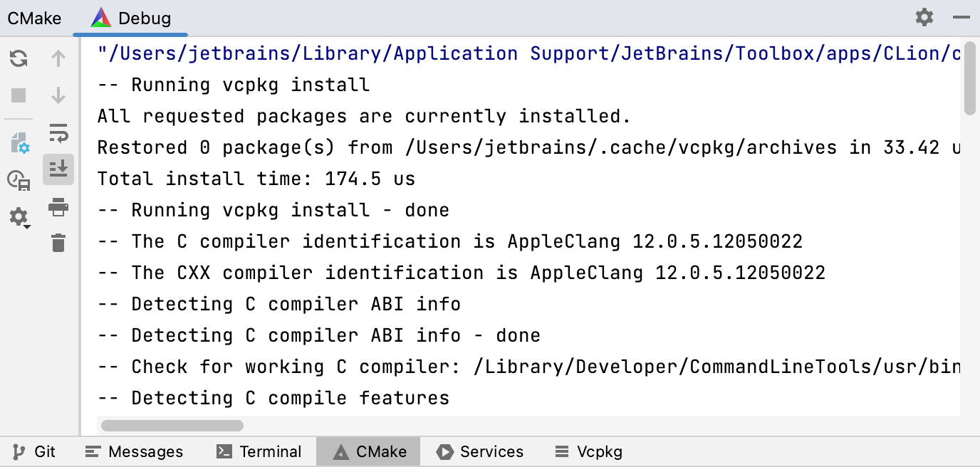The image size is (980, 467).
Task: Switch to the Debug profile tab
Action: click(x=130, y=18)
